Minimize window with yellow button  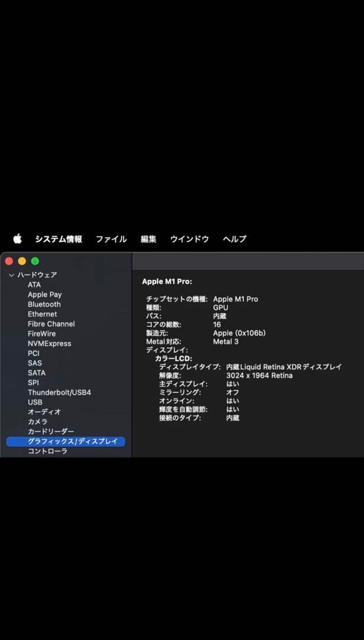[x=22, y=261]
